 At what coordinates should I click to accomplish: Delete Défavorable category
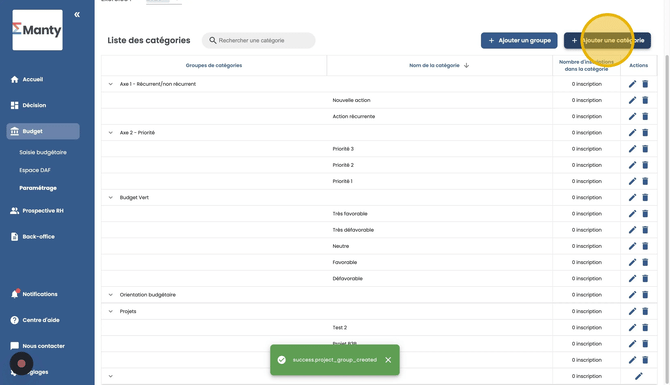(645, 279)
